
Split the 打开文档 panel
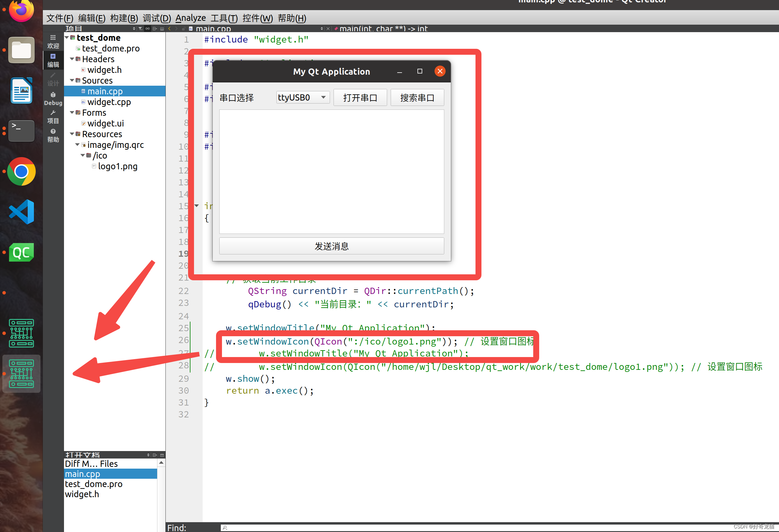155,455
